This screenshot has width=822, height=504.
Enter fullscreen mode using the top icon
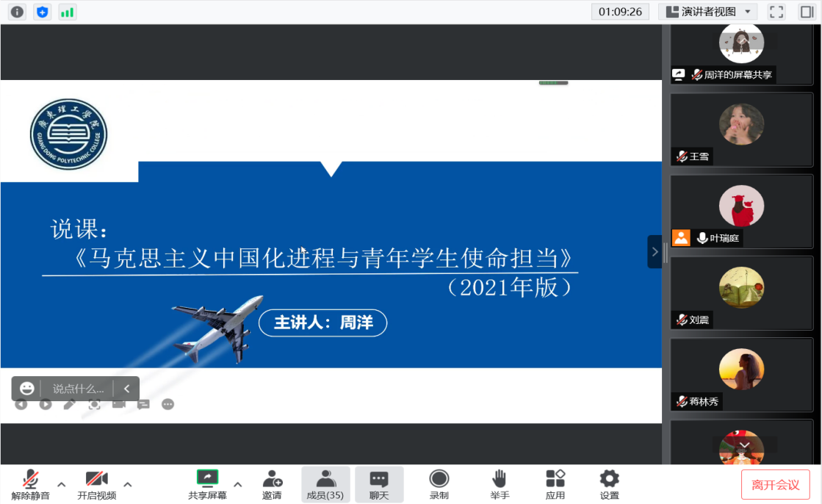coord(776,12)
